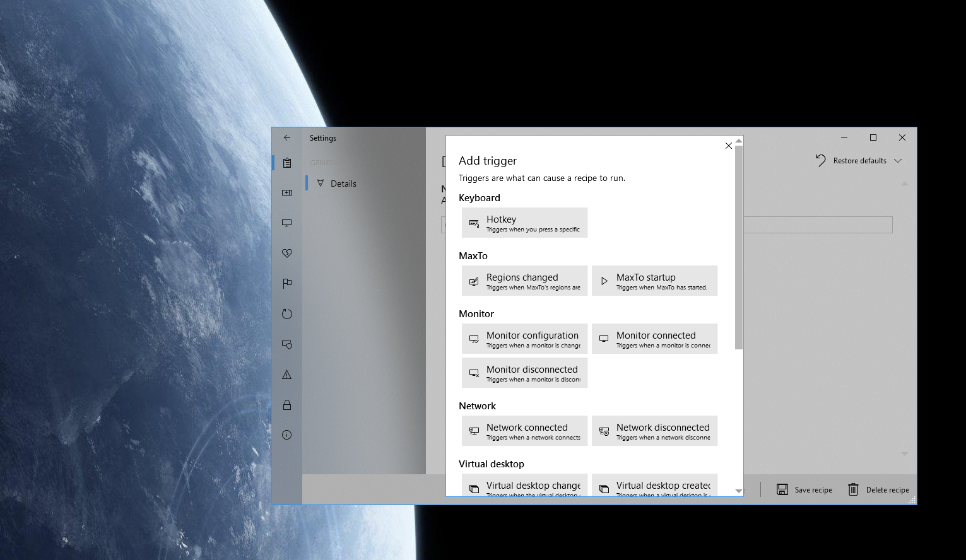Open the monitor settings icon in the sidebar
The width and height of the screenshot is (966, 560).
[x=287, y=223]
